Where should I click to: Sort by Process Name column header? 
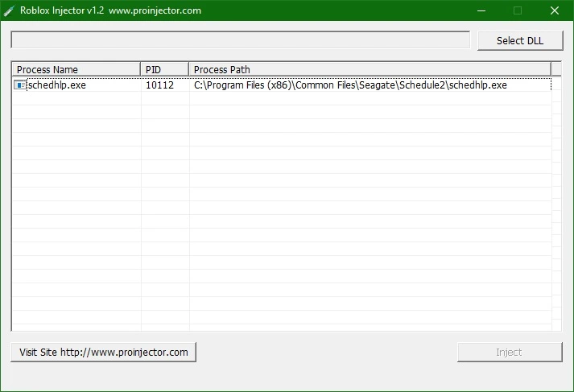click(x=76, y=69)
